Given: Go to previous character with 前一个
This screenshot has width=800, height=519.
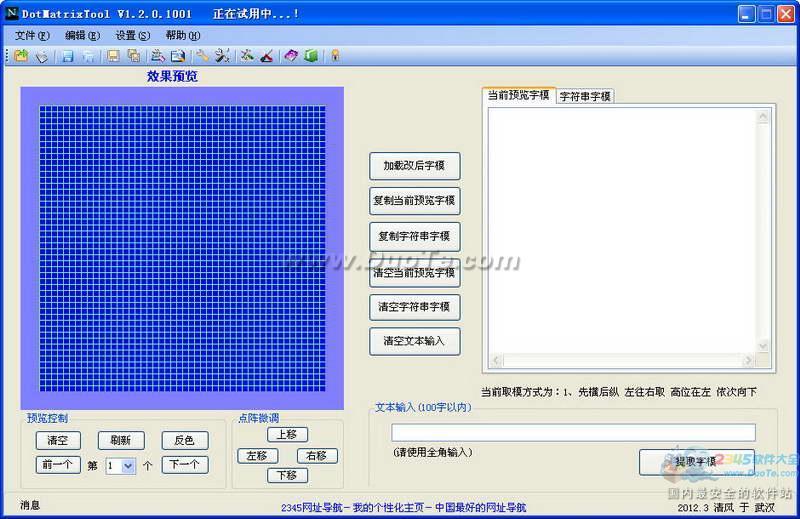Looking at the screenshot, I should click(x=58, y=464).
